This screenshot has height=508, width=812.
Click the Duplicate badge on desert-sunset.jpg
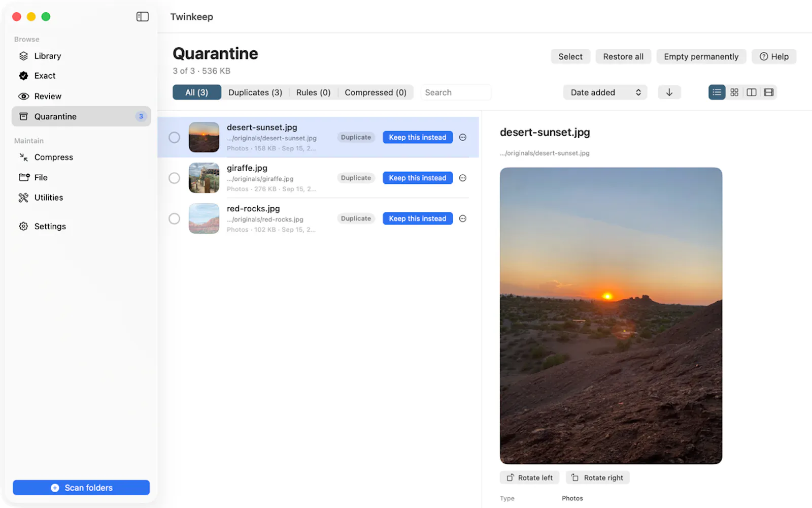(356, 137)
